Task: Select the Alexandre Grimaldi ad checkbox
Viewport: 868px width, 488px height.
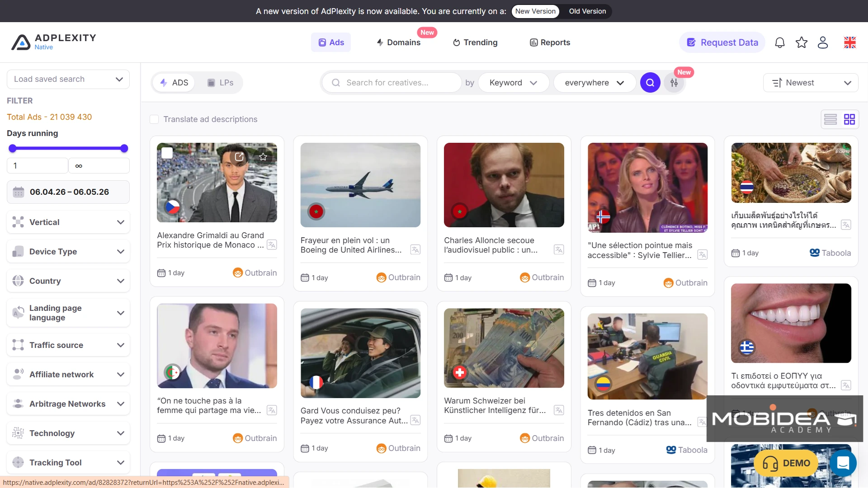Action: [x=167, y=153]
